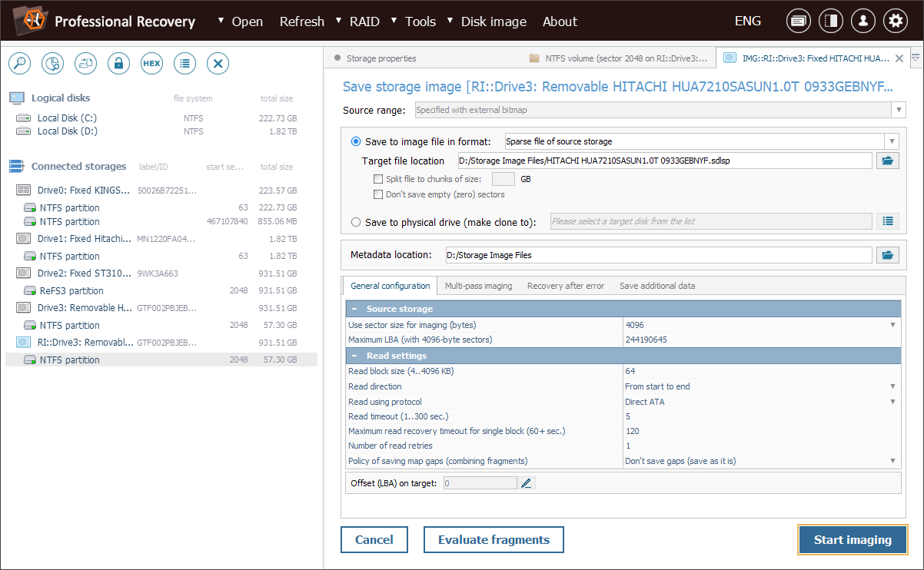Click the Refresh menu item
Viewport: 924px width, 570px height.
(x=302, y=22)
